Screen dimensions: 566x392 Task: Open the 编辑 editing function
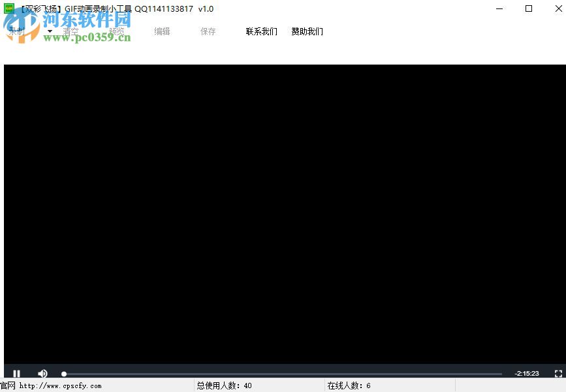coord(162,31)
